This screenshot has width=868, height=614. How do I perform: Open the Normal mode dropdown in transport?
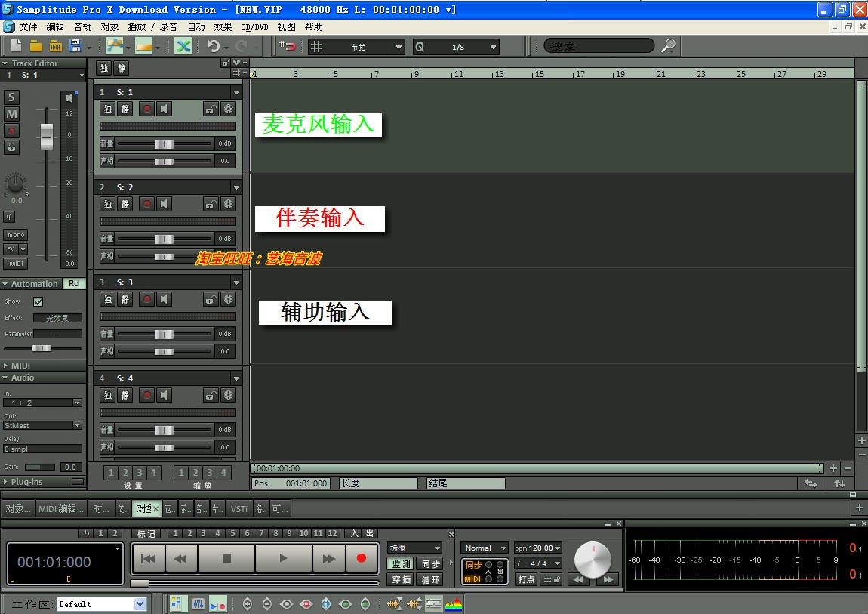point(485,548)
